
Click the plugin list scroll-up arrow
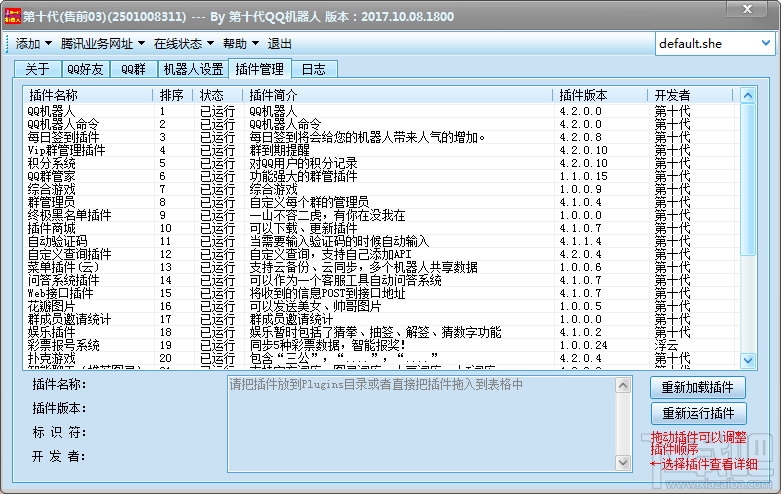(748, 95)
